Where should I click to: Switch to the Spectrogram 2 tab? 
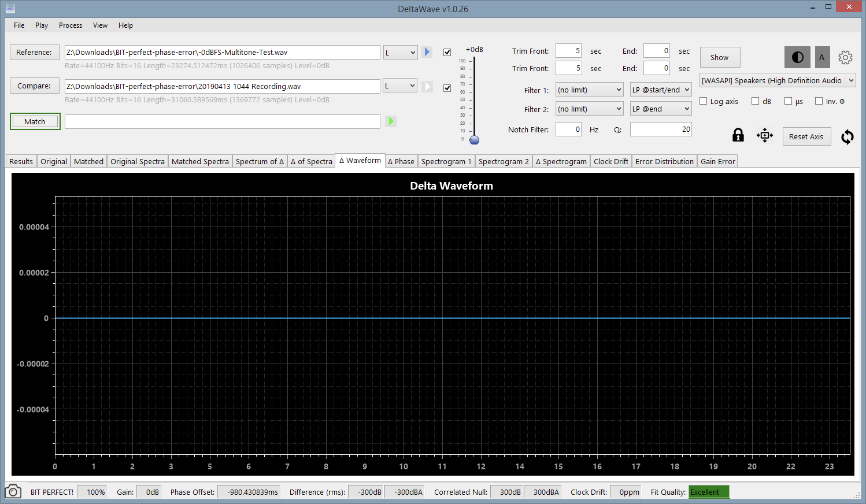click(504, 161)
